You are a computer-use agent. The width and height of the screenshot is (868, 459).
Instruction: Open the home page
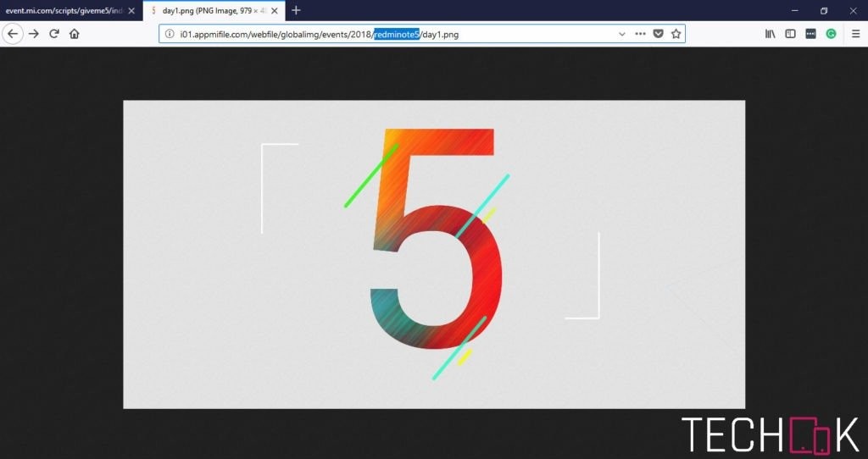[75, 34]
